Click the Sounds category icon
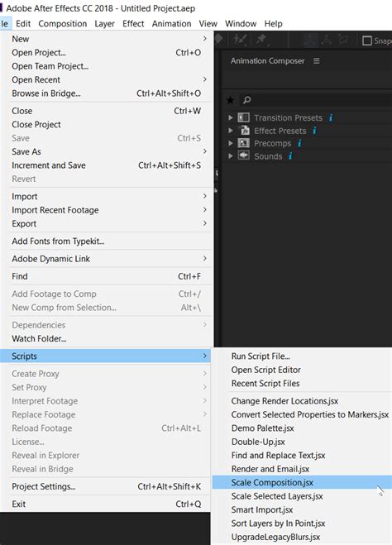 click(x=244, y=155)
